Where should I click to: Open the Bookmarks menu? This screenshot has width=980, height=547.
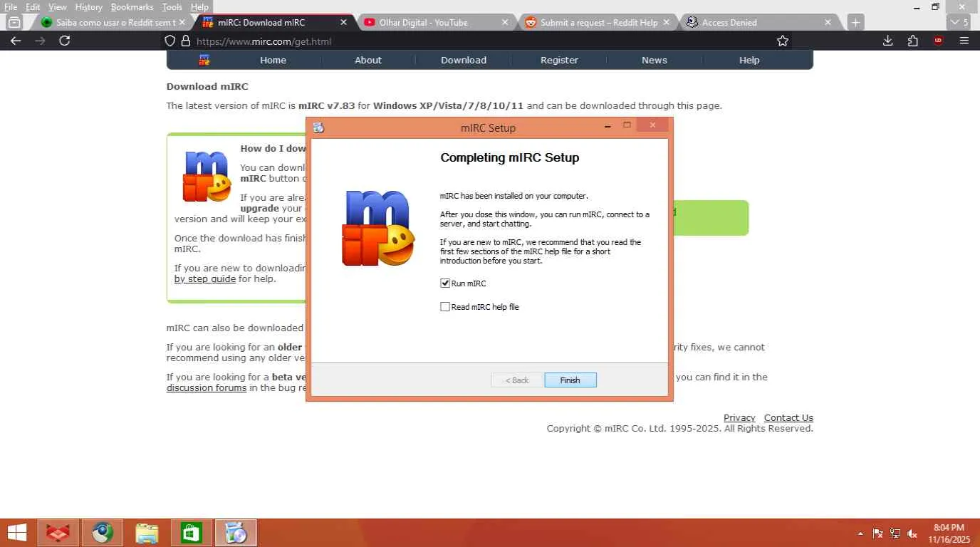click(x=132, y=6)
